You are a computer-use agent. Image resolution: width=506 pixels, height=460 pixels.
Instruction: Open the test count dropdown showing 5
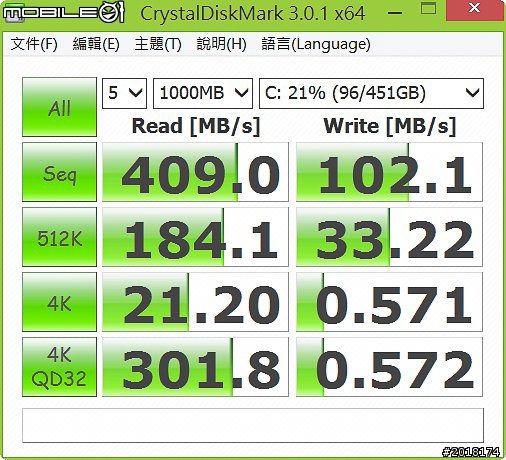(124, 93)
